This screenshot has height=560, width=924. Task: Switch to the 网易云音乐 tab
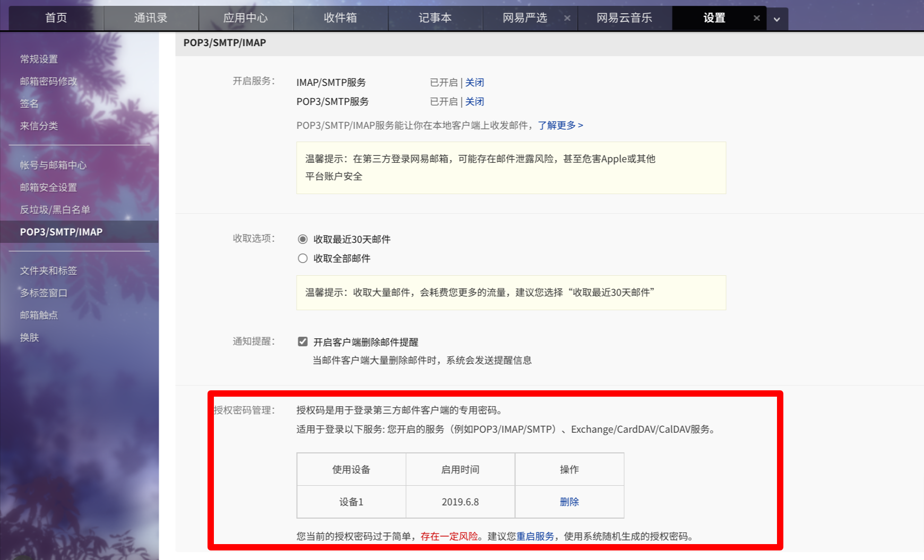tap(624, 17)
